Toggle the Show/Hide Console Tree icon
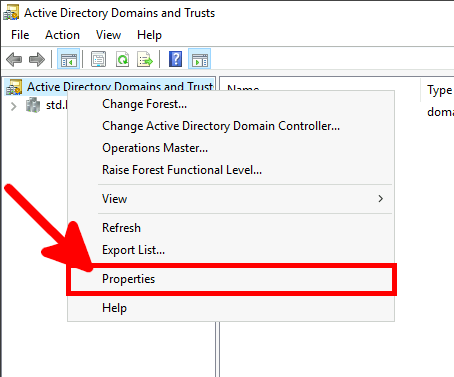Image resolution: width=454 pixels, height=377 pixels. [69, 59]
